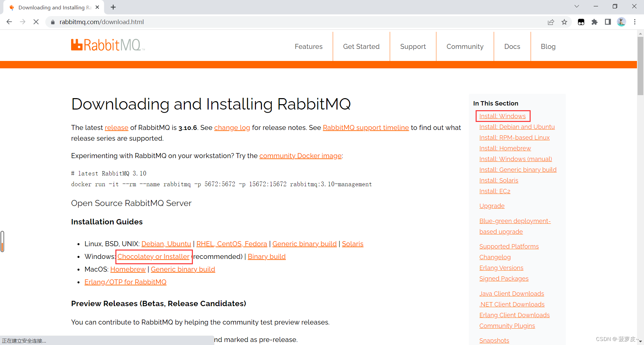Open community Docker image link
The image size is (644, 345).
coord(301,156)
